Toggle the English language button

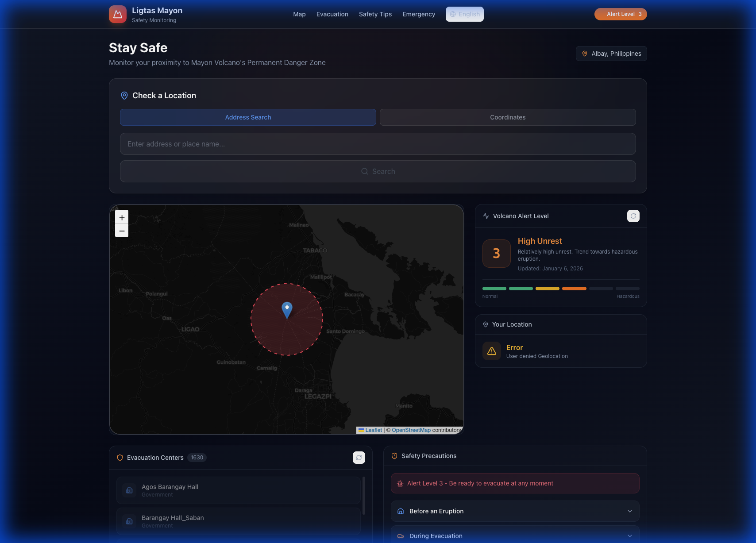(464, 14)
